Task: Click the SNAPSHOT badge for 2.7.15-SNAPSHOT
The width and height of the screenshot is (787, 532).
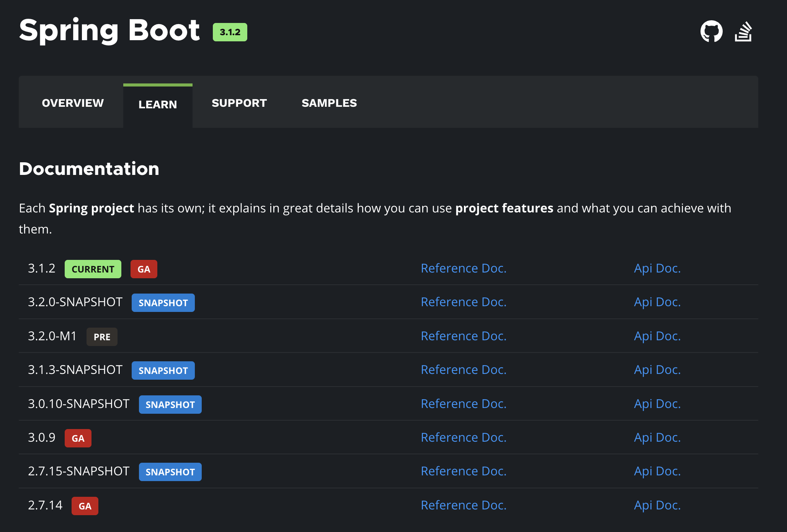Action: click(170, 472)
